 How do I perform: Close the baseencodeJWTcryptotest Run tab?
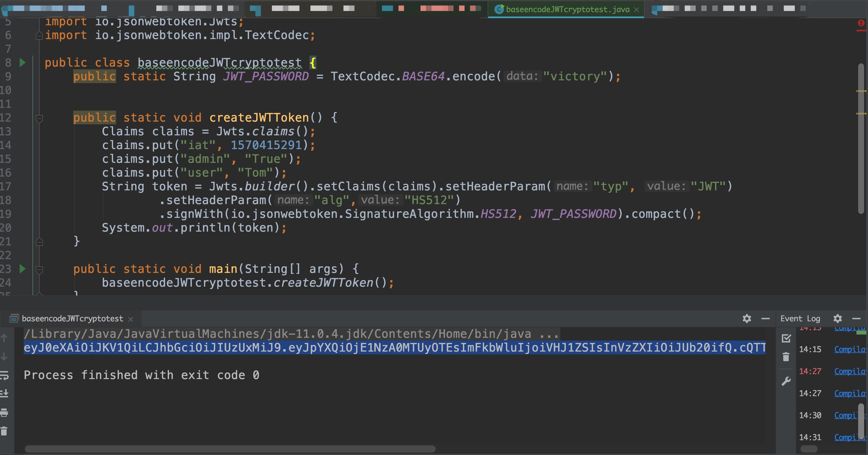(131, 319)
